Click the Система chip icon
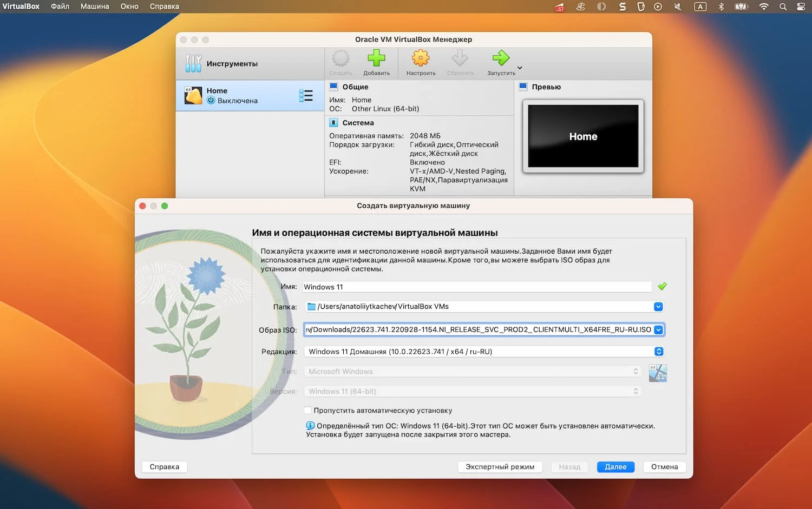812x509 pixels. tap(334, 123)
